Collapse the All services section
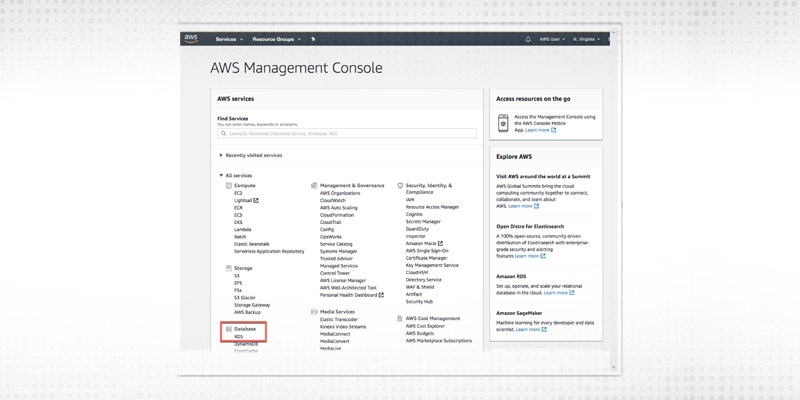 point(236,176)
